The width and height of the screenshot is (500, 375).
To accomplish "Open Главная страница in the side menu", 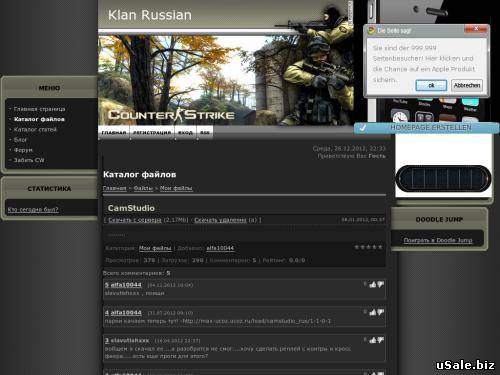I will (39, 109).
